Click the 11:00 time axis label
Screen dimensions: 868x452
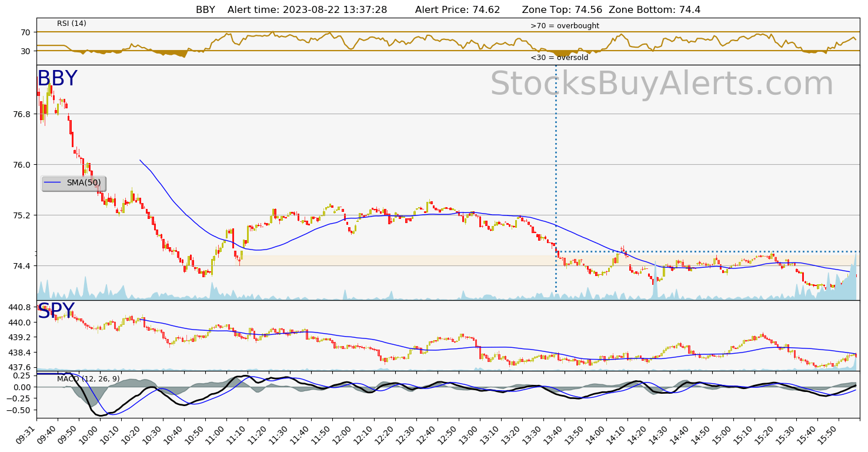click(x=216, y=434)
